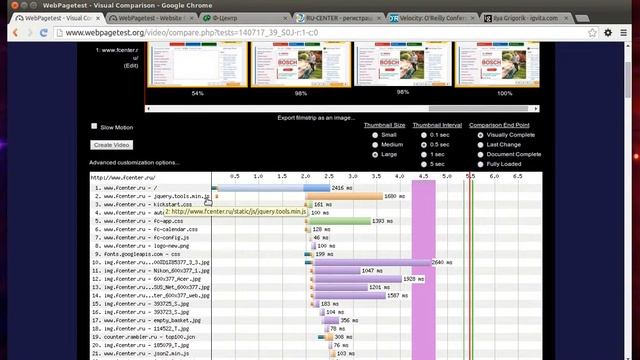Choose Fully Loaded end point
Screen dimensions: 640x360
(x=480, y=164)
